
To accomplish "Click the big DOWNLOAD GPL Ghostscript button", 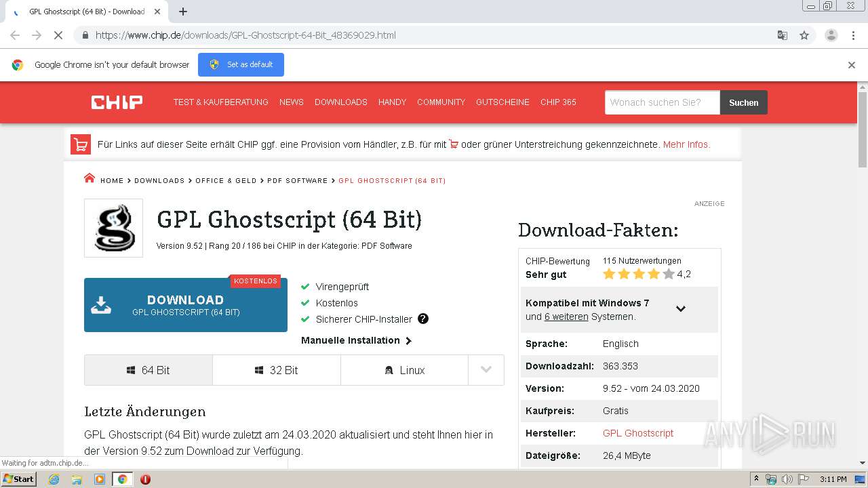I will pos(186,305).
